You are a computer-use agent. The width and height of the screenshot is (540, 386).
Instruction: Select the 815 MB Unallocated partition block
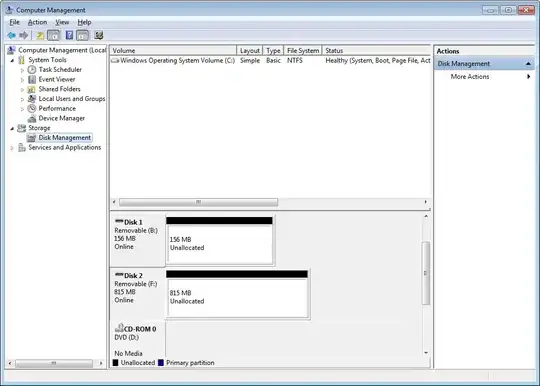[238, 294]
